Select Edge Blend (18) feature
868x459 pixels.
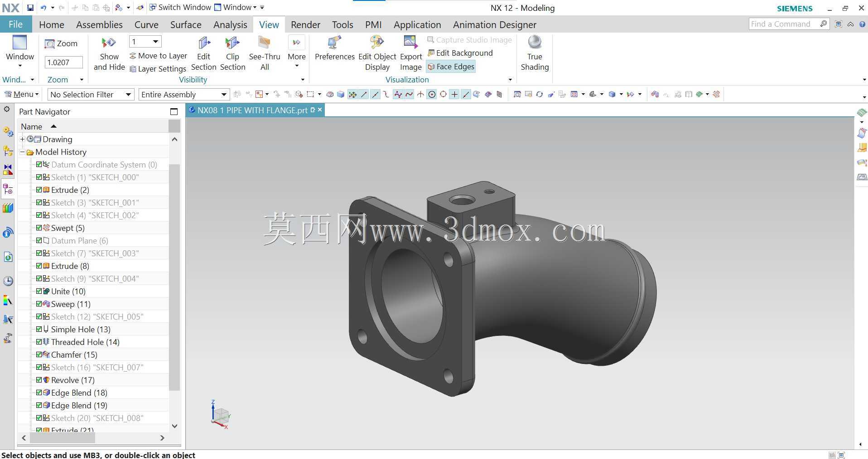(x=79, y=392)
